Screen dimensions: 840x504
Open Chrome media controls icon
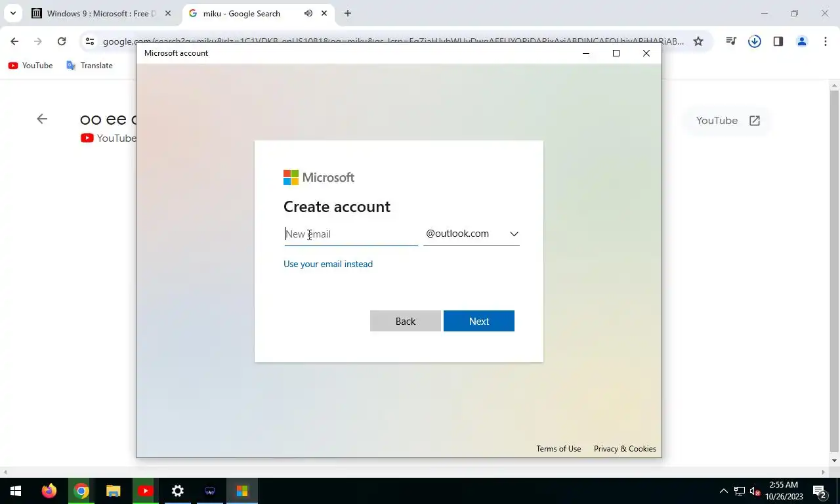731,41
